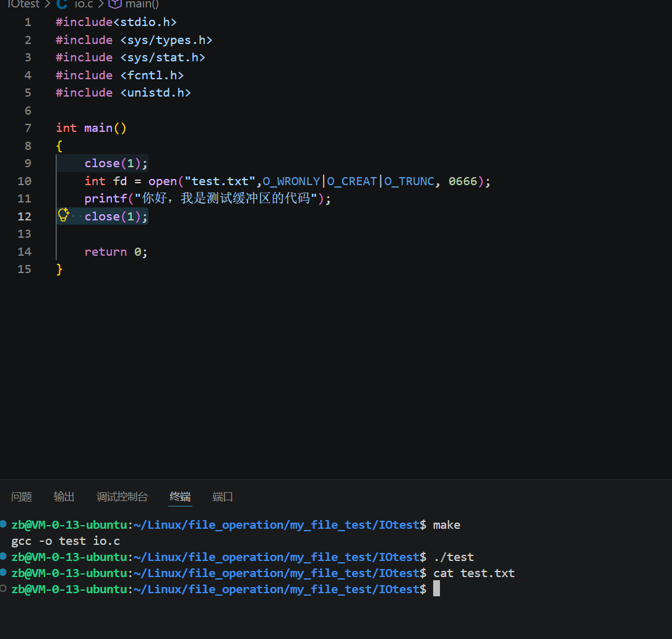The height and width of the screenshot is (639, 672).
Task: Click line number 12 in the gutter
Action: 24,217
